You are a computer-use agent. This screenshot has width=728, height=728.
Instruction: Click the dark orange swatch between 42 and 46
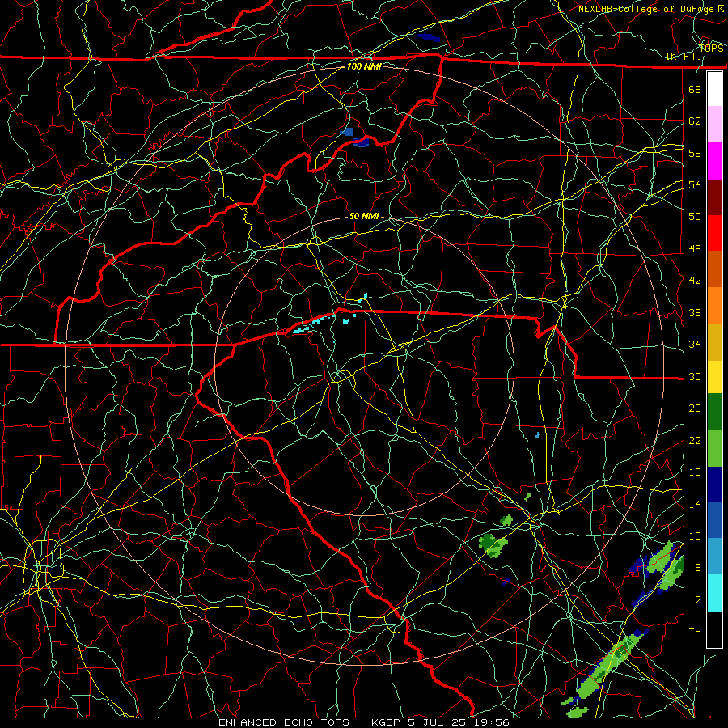[714, 269]
